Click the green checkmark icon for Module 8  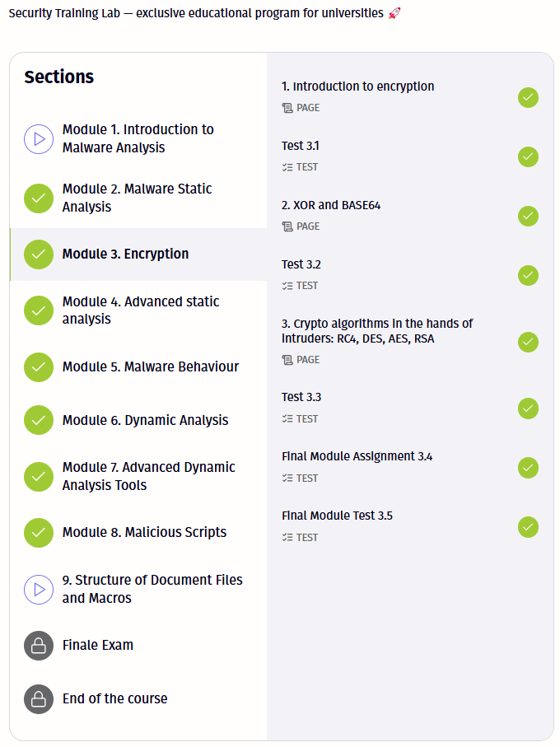click(x=39, y=533)
